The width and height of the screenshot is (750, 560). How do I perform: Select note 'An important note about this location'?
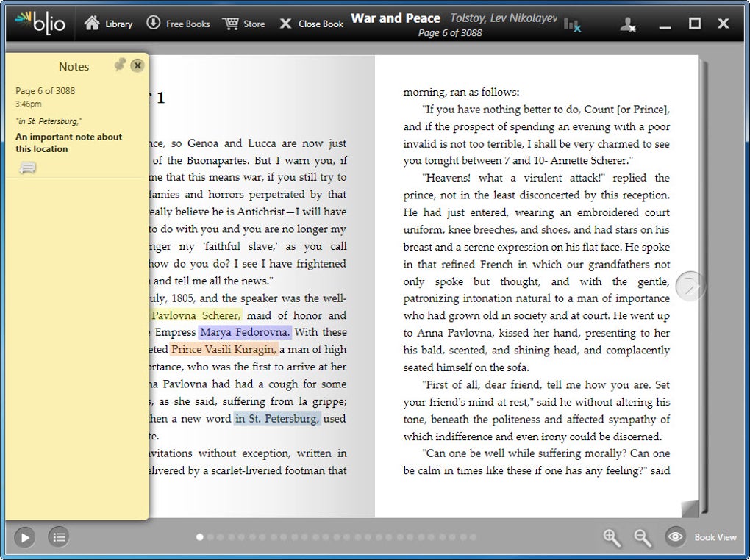[69, 143]
